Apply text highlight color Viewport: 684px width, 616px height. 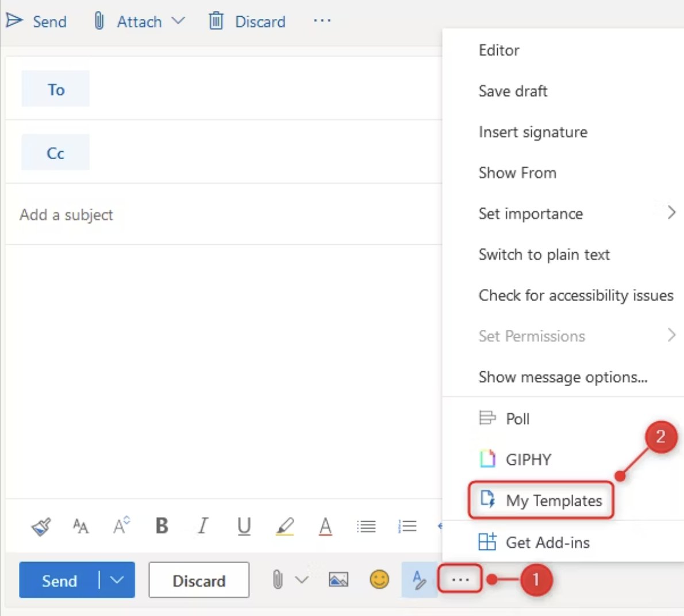coord(285,526)
